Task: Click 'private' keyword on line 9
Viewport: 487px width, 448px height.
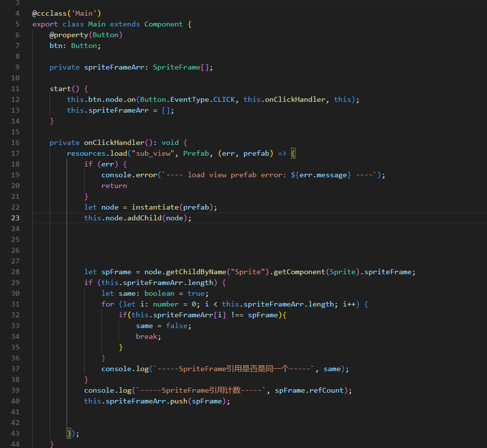Action: [65, 67]
